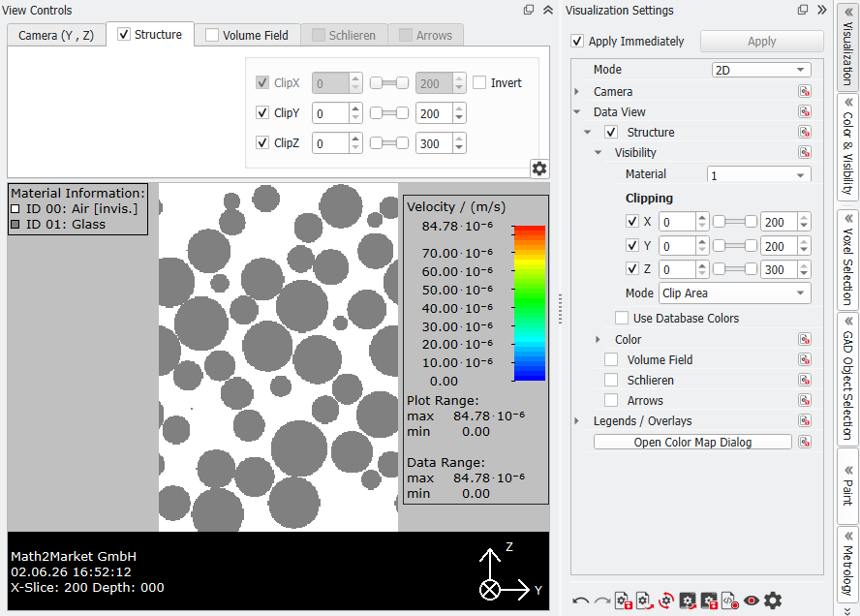Click dark window settings icon with save disk

(709, 601)
